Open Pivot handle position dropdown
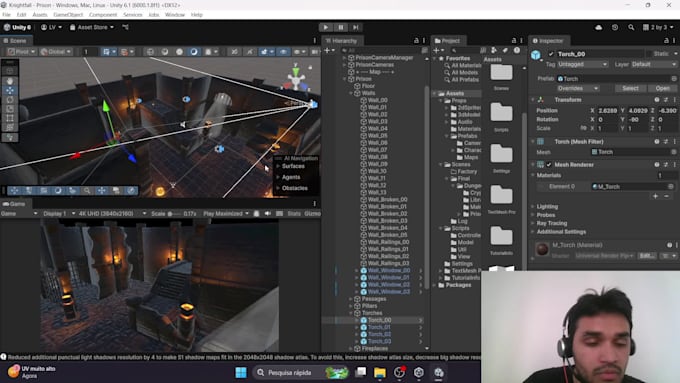The height and width of the screenshot is (383, 680). click(x=21, y=52)
